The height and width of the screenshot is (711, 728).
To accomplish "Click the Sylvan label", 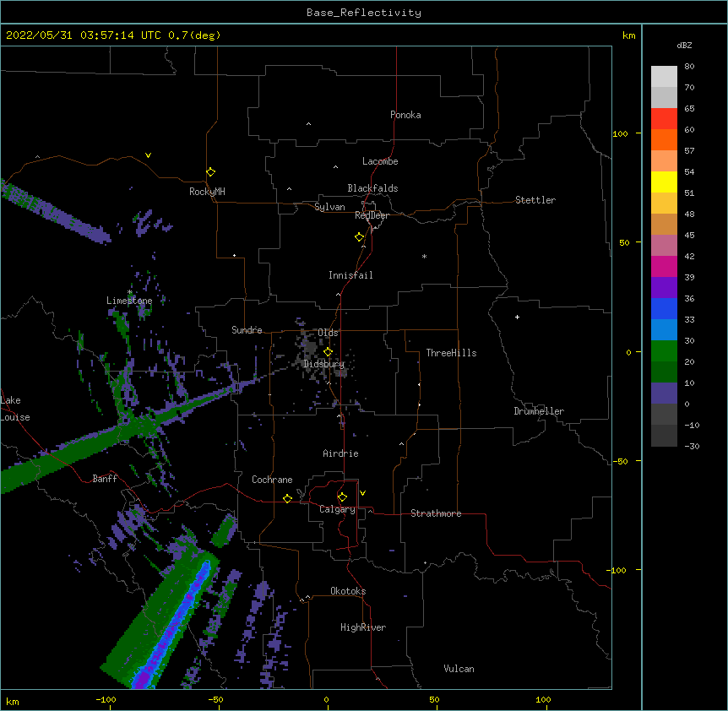I will [329, 207].
